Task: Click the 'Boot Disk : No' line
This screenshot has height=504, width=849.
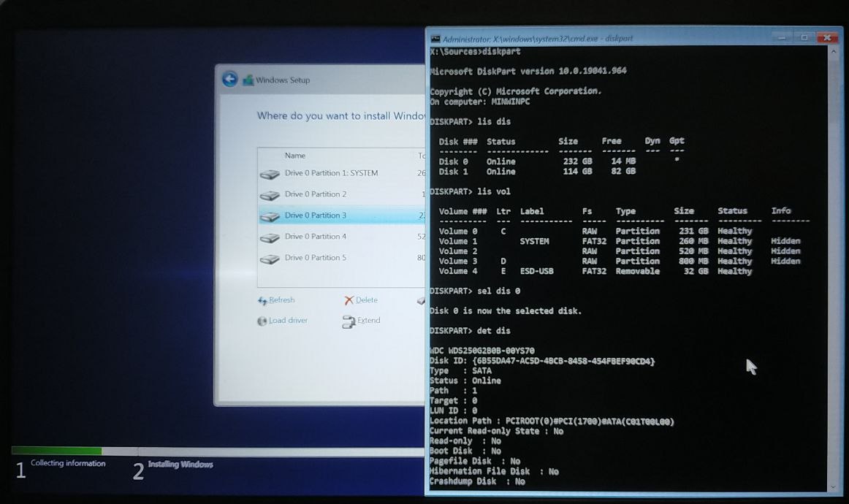Action: click(x=465, y=451)
